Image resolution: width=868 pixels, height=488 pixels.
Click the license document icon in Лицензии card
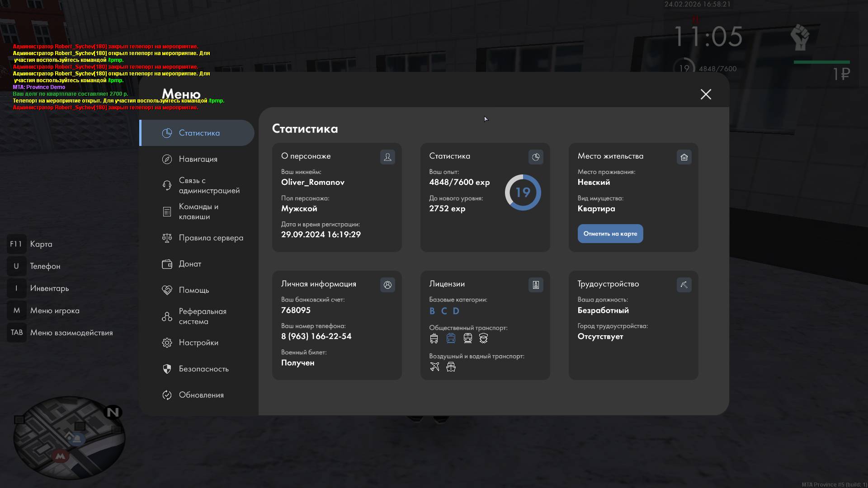point(536,285)
